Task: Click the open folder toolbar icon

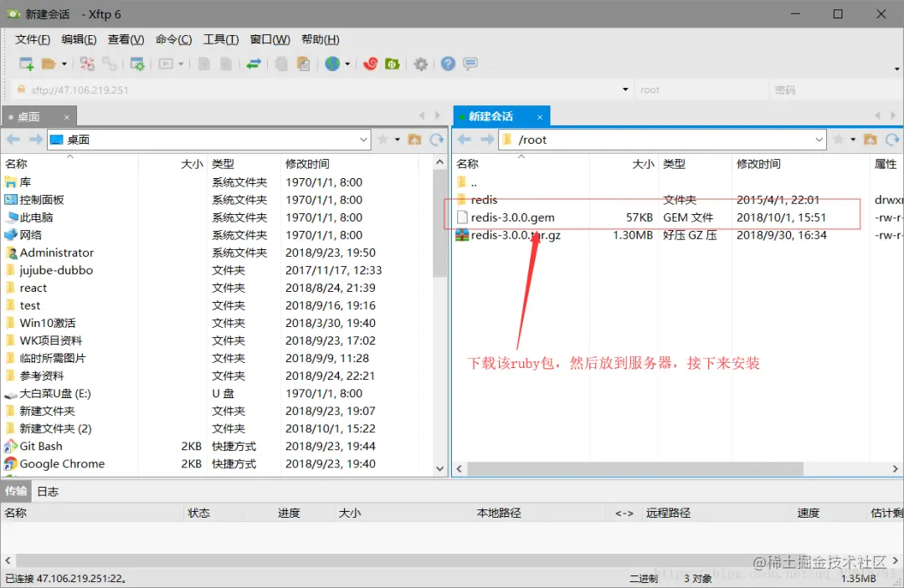Action: click(x=49, y=64)
